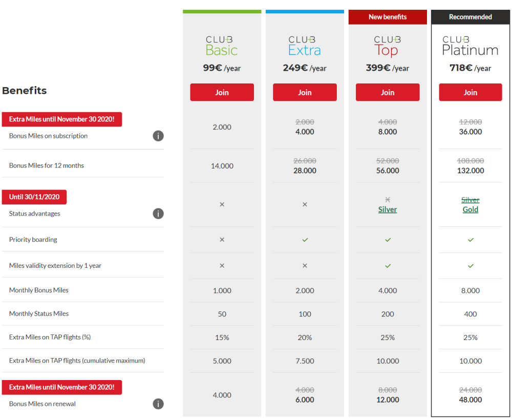Select the Extra Miles on TAP flights (%) label
The width and height of the screenshot is (512, 420).
click(x=50, y=338)
